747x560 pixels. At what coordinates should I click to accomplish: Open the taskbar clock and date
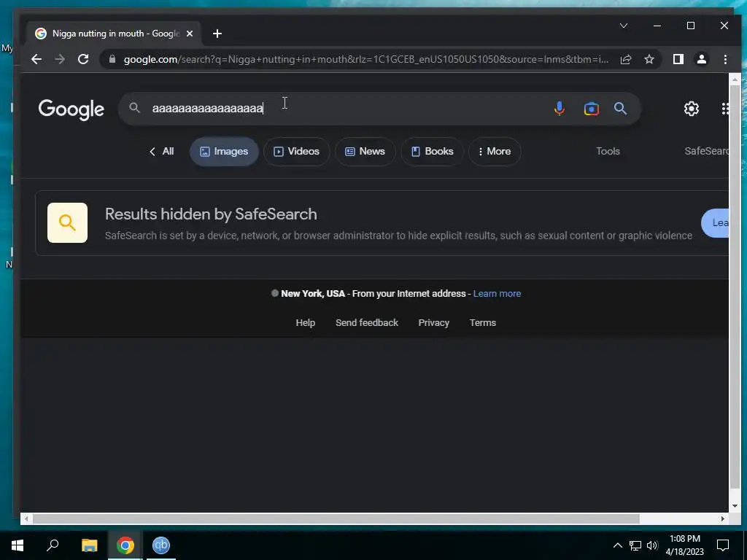[684, 545]
